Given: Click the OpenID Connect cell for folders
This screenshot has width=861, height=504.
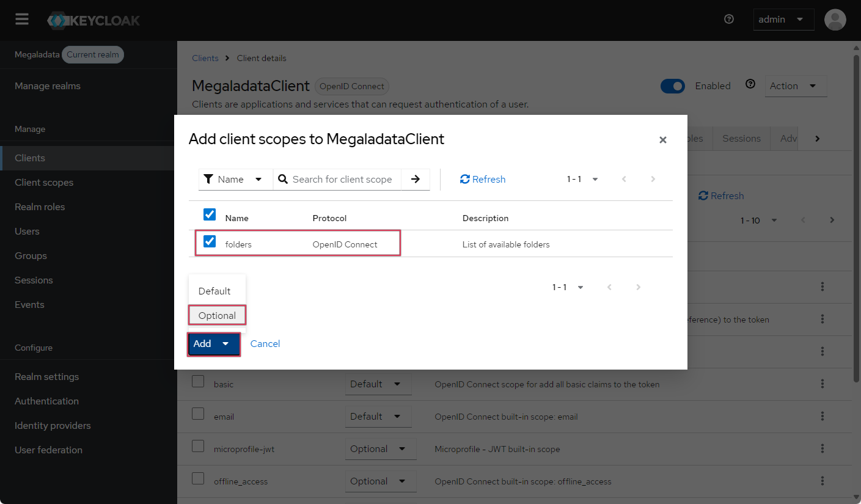Looking at the screenshot, I should 345,244.
